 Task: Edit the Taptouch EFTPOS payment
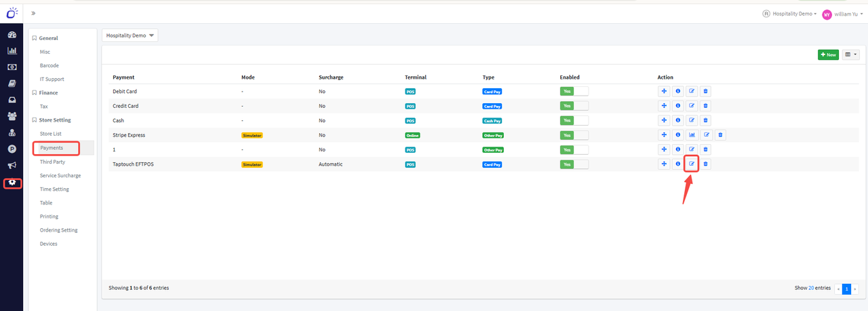[691, 164]
